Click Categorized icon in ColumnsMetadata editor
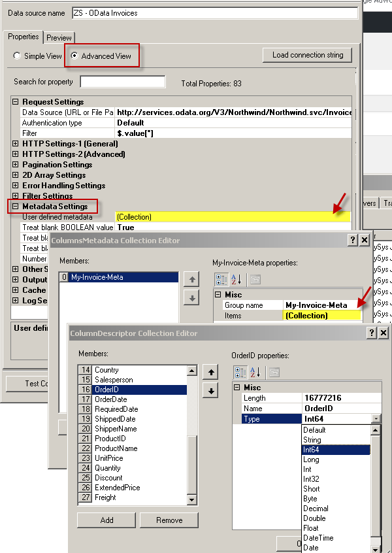392x553 pixels. [x=221, y=279]
